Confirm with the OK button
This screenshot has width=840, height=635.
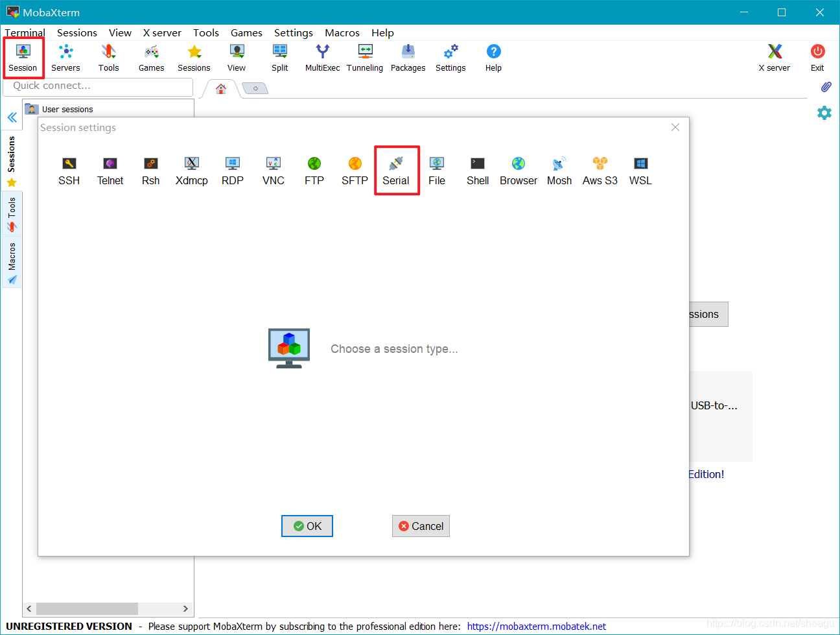(x=307, y=526)
